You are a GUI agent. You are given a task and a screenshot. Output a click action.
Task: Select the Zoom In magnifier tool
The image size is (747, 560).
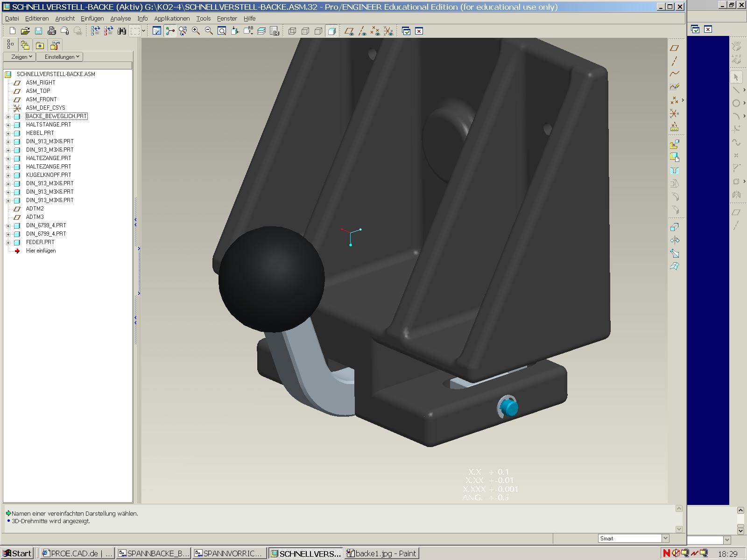[196, 31]
